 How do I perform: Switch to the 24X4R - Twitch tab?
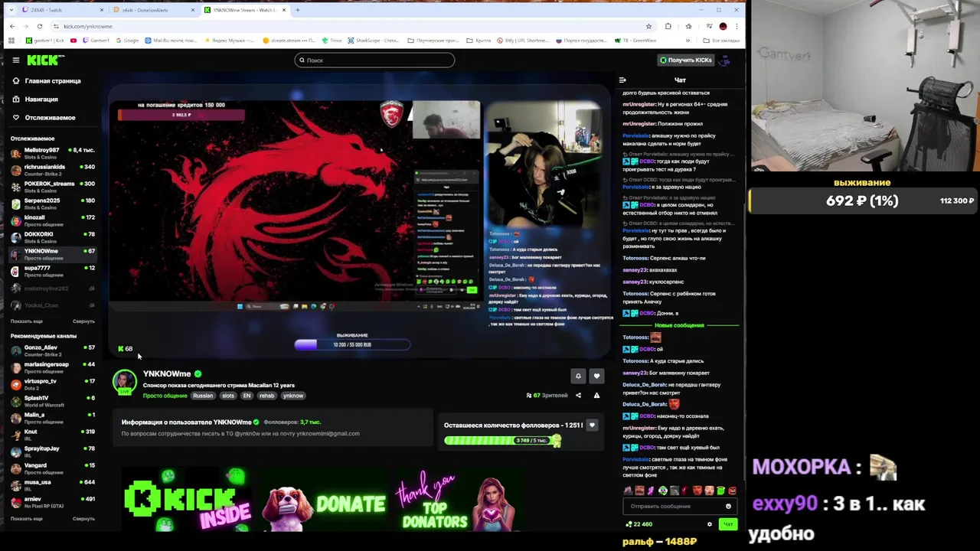pos(61,10)
